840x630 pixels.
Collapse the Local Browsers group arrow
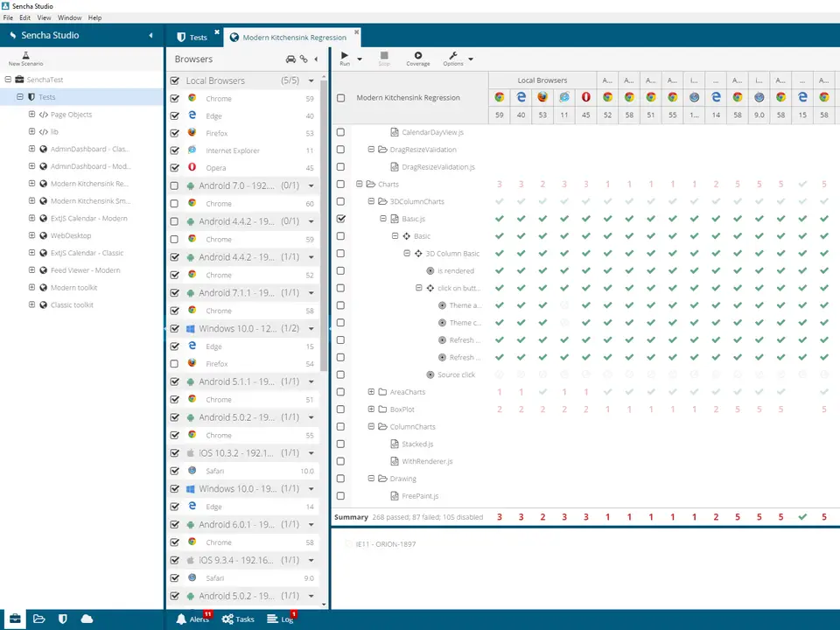311,80
